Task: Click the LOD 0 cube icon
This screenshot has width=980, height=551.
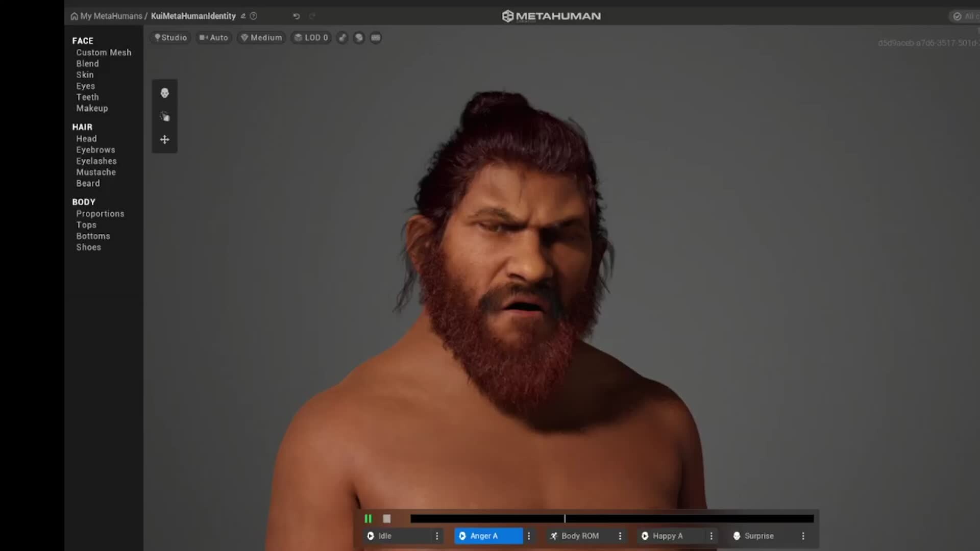Action: click(x=299, y=37)
